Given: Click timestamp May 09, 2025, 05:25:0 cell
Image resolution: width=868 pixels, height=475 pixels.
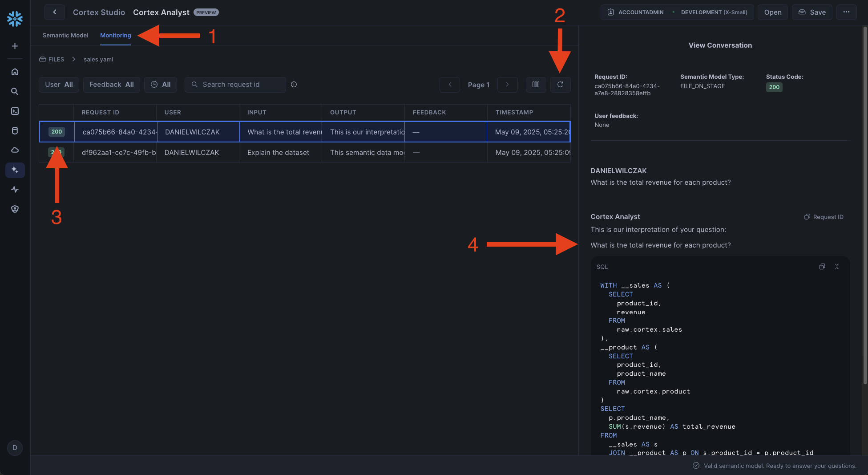Looking at the screenshot, I should tap(529, 152).
